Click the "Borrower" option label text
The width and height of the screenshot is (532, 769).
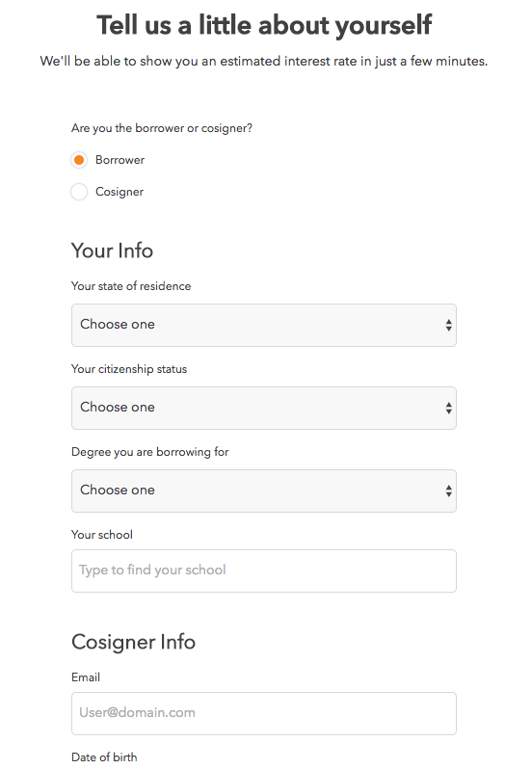pyautogui.click(x=120, y=160)
